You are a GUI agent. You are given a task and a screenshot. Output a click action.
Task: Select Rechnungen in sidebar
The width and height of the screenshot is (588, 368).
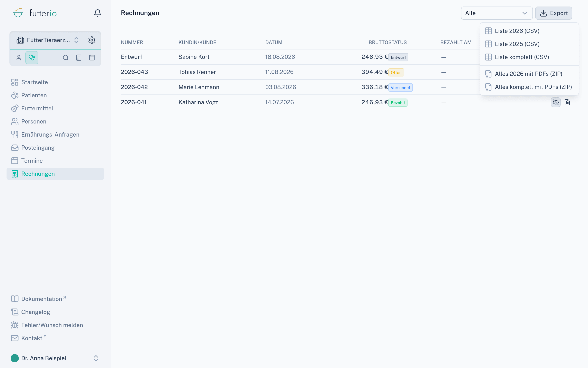click(x=55, y=174)
